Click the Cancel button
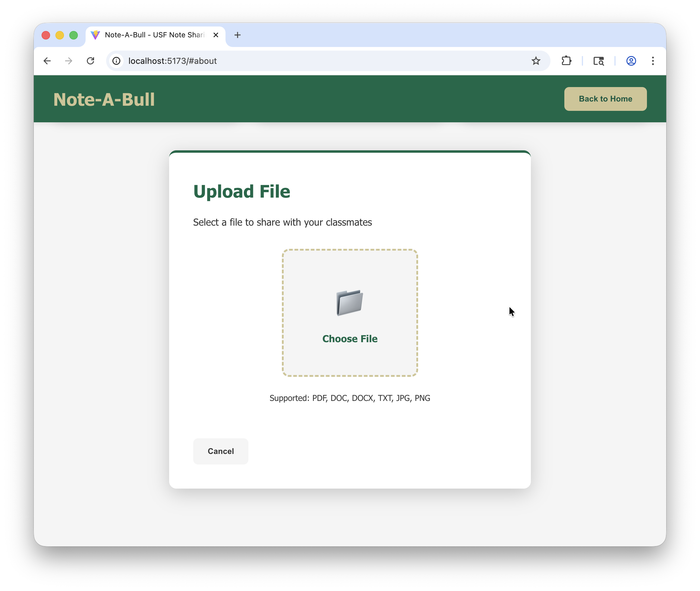Screen dimensions: 700x591 (x=221, y=451)
